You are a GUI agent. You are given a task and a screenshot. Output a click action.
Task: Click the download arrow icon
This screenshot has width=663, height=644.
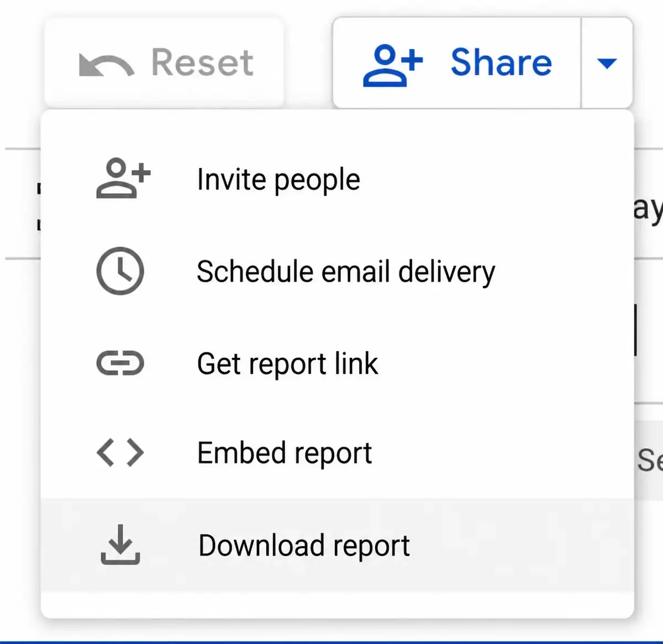(x=120, y=545)
